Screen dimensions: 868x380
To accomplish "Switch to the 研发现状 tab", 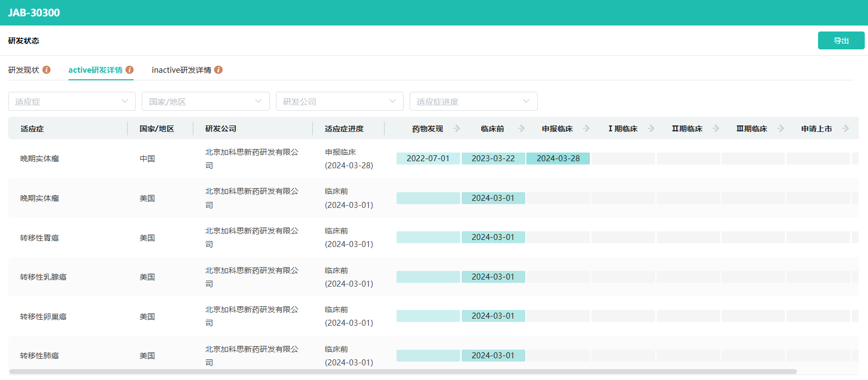I will pos(24,70).
